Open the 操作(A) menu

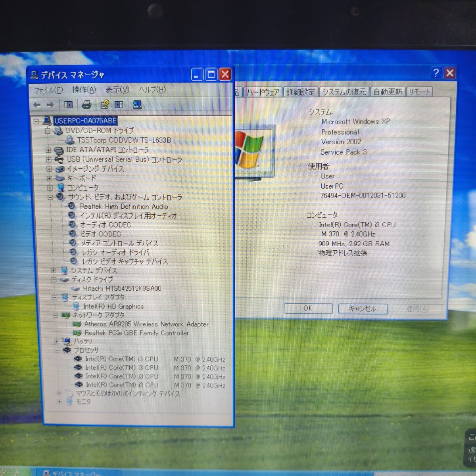coord(84,90)
